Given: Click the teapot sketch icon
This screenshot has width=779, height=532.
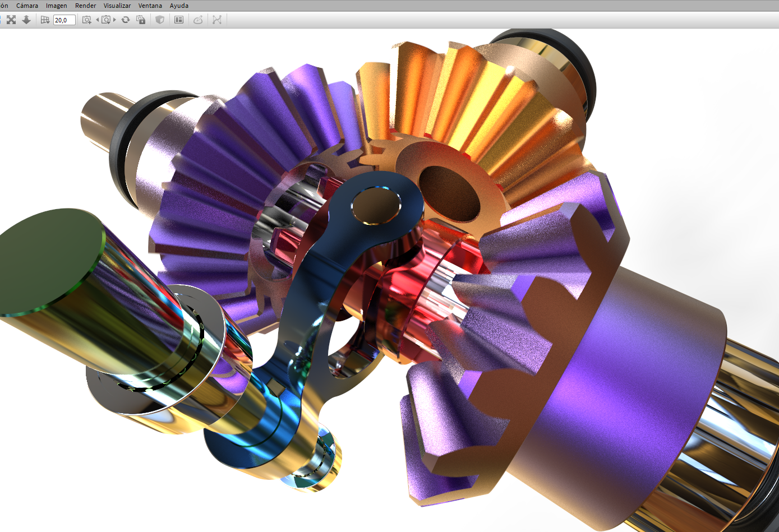Looking at the screenshot, I should 198,20.
